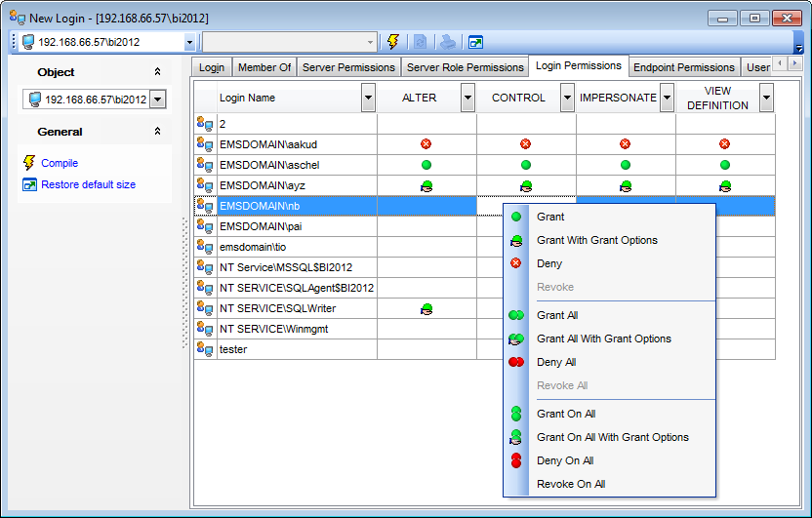Open the CONTROL column filter dropdown

(568, 98)
